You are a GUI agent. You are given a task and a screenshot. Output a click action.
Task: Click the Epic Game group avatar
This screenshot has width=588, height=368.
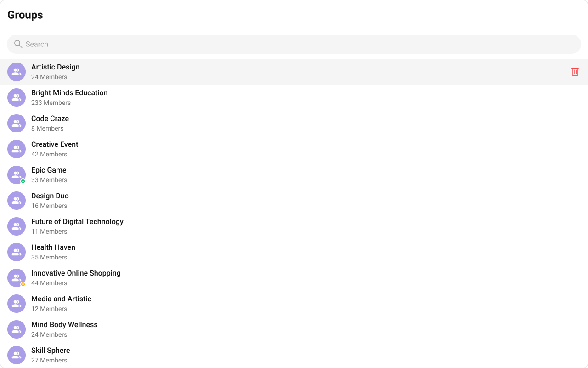point(17,175)
